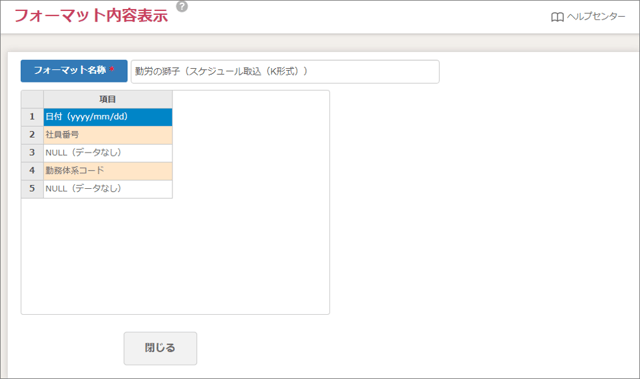Select the NULL（データなし） cell in row 3
The image size is (640, 379).
[108, 153]
